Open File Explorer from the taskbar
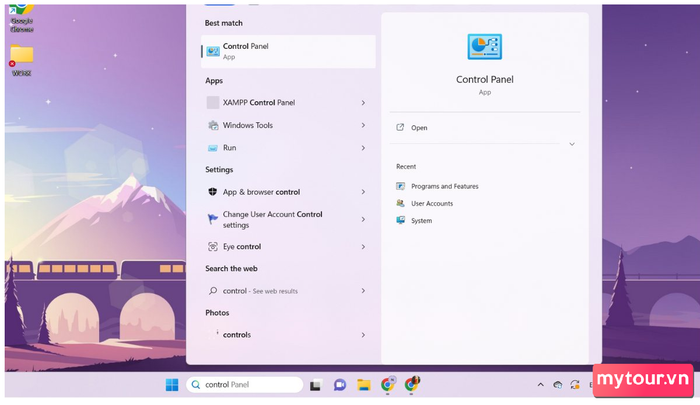Image resolution: width=700 pixels, height=405 pixels. tap(364, 385)
